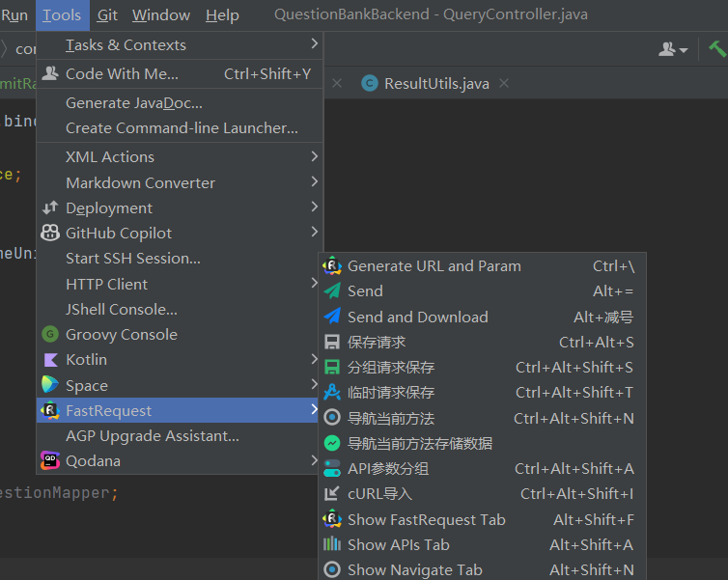Expand the Qodana submenu arrow
The image size is (728, 580).
pyautogui.click(x=315, y=459)
